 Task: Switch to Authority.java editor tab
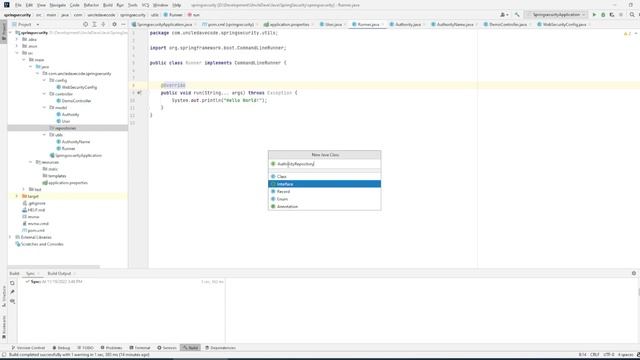(x=407, y=24)
